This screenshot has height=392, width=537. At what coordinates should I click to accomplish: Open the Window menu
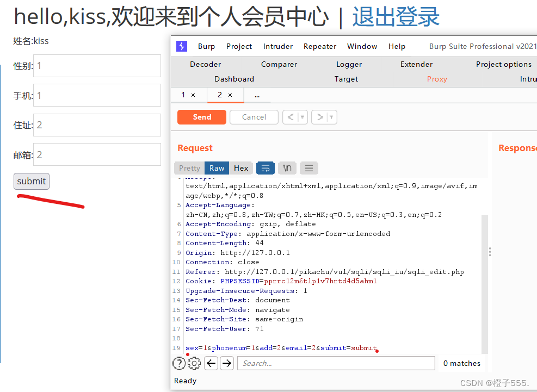[362, 46]
